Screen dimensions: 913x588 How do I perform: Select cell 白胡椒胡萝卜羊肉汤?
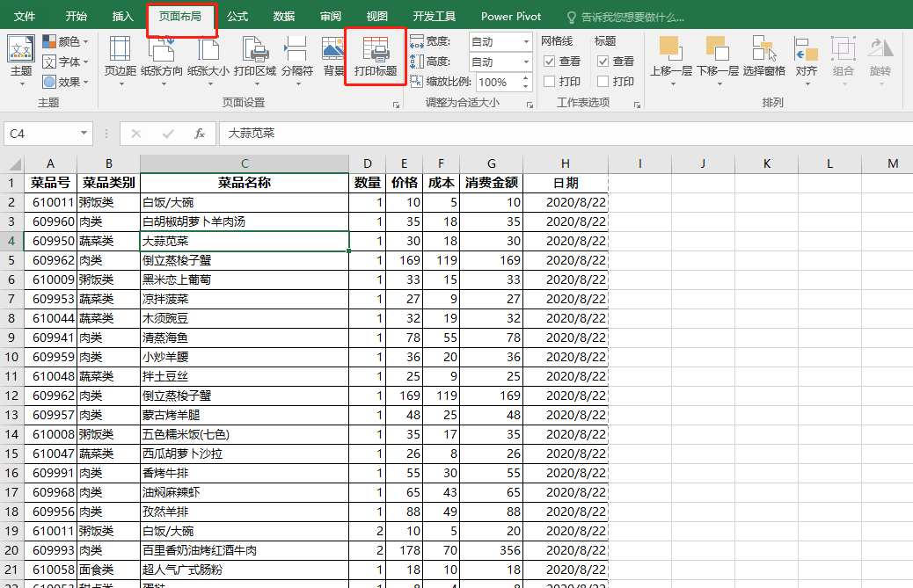245,221
